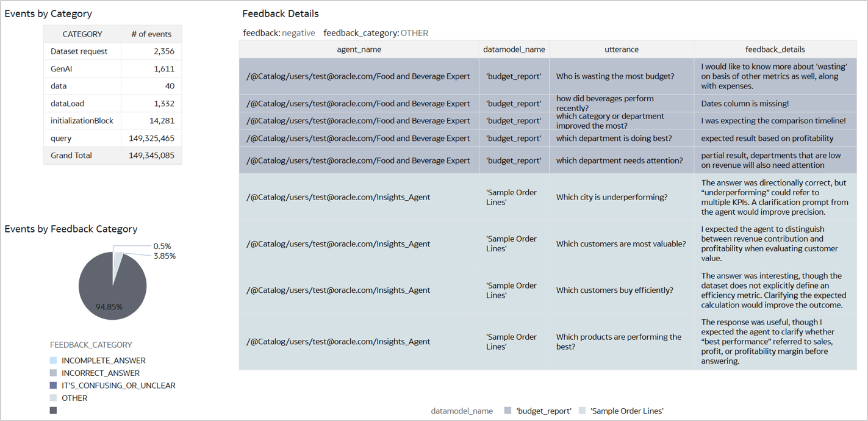Click the '# of events' column header
Screen dimensions: 868x421
tap(151, 34)
